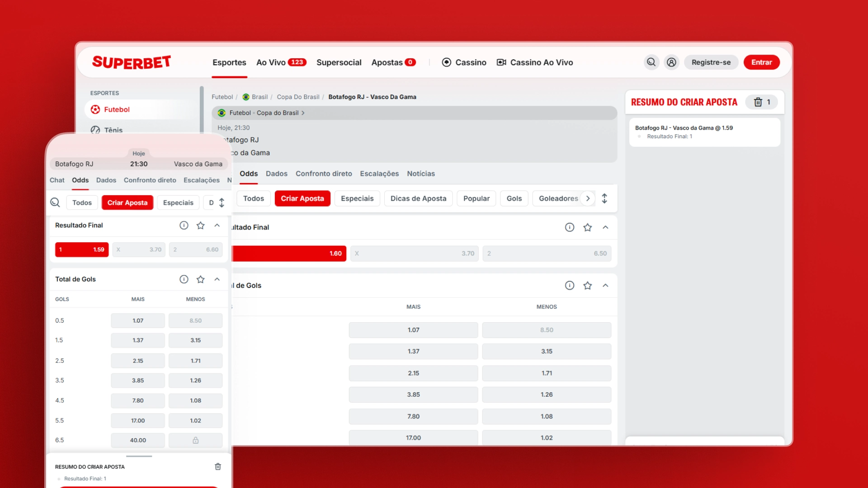This screenshot has width=868, height=488.
Task: Toggle desktop market sort arrows icon
Action: coord(604,198)
